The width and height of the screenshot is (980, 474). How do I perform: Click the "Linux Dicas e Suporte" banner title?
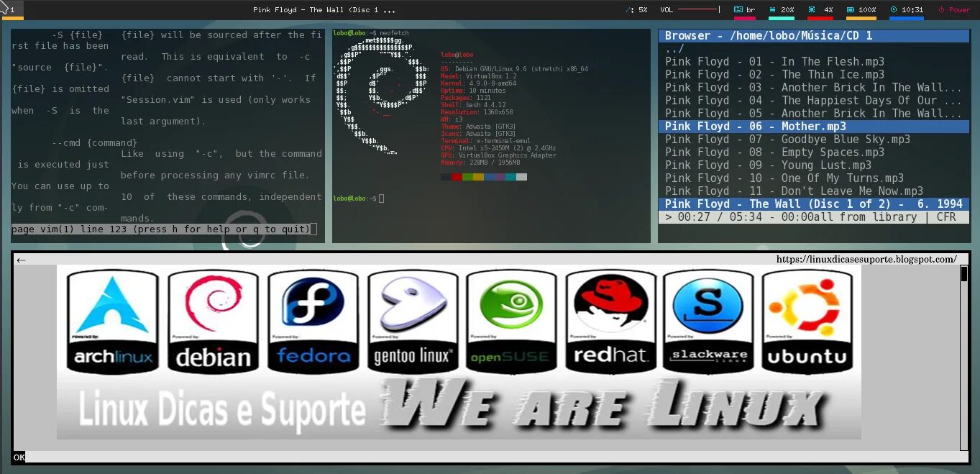(x=222, y=410)
